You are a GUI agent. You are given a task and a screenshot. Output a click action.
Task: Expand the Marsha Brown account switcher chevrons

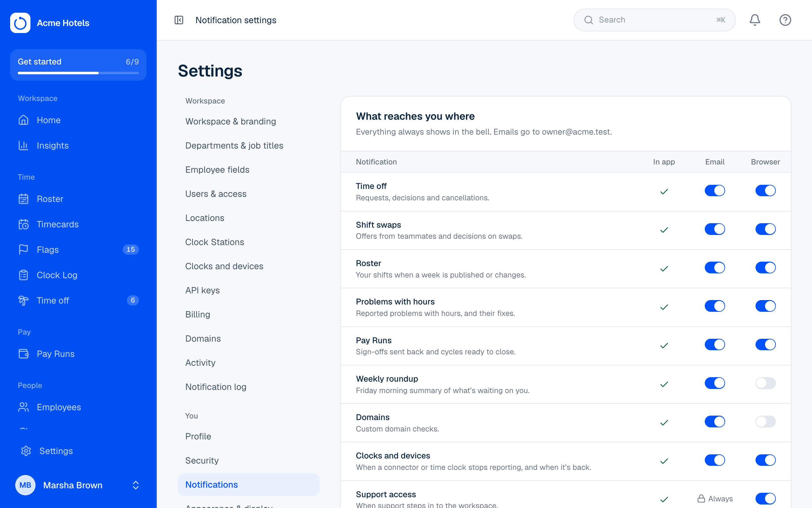coord(135,485)
